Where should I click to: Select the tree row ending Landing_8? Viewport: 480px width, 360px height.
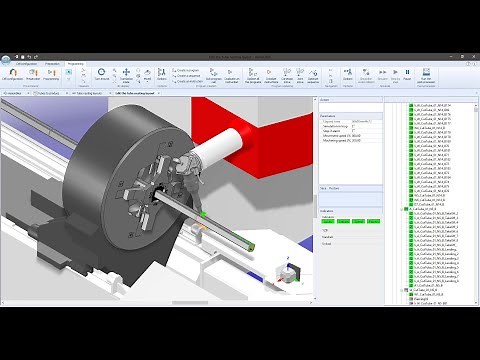pyautogui.click(x=437, y=281)
